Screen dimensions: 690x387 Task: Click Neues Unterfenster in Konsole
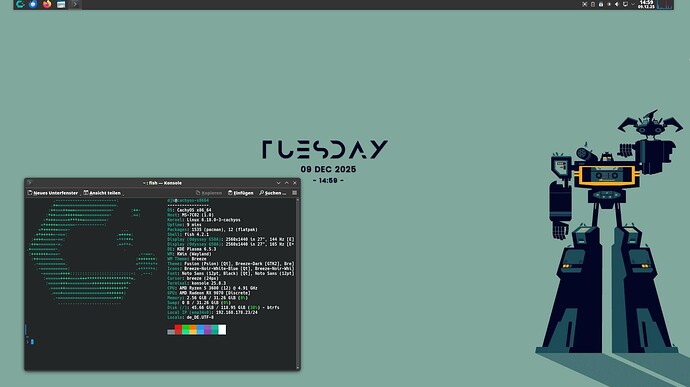[x=53, y=193]
